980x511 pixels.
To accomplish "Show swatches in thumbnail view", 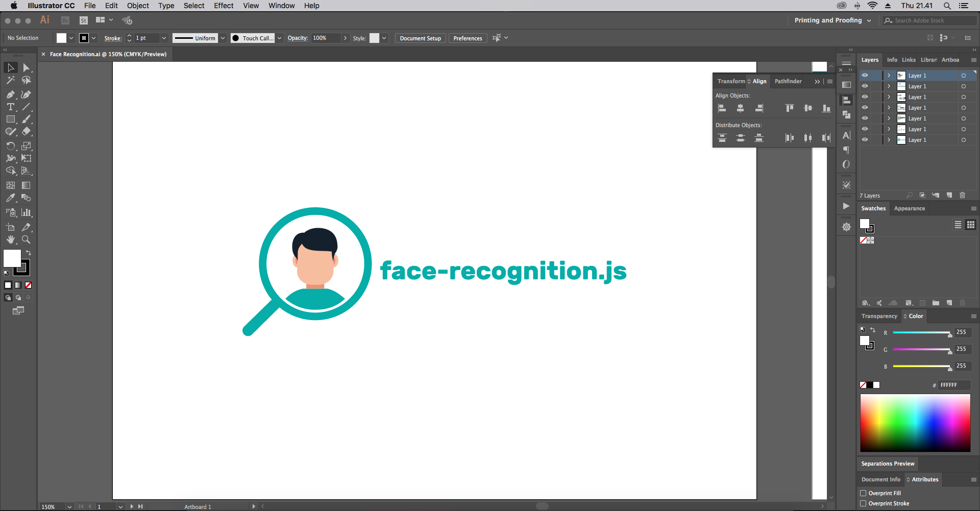I will (970, 225).
